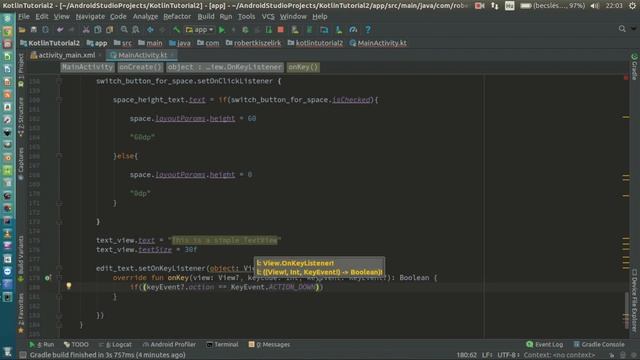The width and height of the screenshot is (640, 360).
Task: Click the UTF-8 encoding in status bar
Action: [508, 355]
